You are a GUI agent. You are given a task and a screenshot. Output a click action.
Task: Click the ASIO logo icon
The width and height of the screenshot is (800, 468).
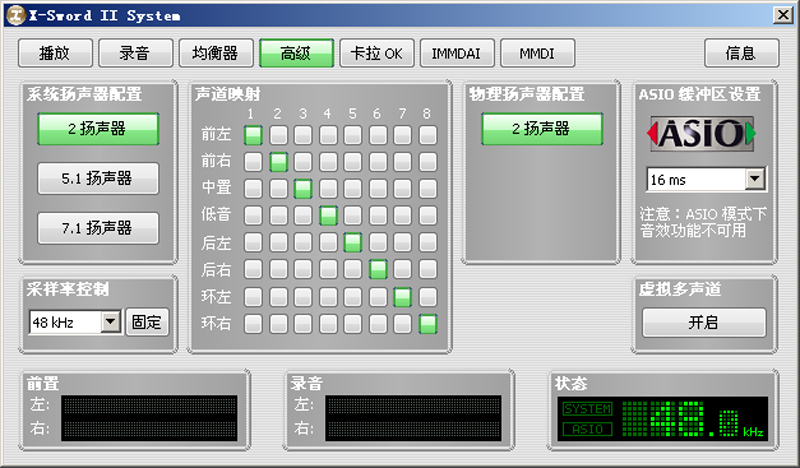tap(699, 133)
